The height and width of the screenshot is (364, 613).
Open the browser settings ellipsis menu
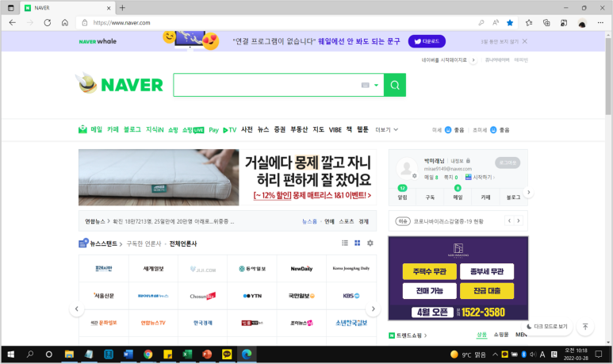(600, 23)
